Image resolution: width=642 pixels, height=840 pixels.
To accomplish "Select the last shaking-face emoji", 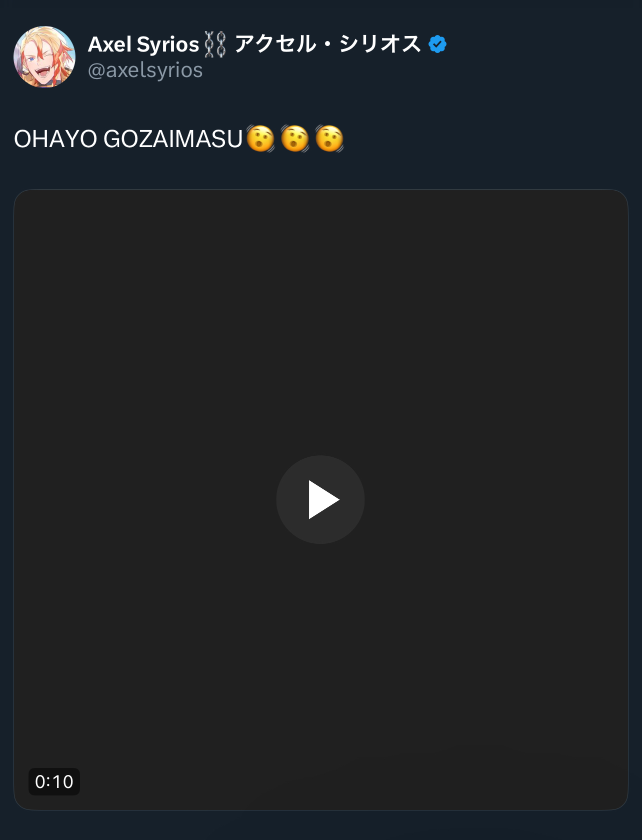I will click(329, 139).
